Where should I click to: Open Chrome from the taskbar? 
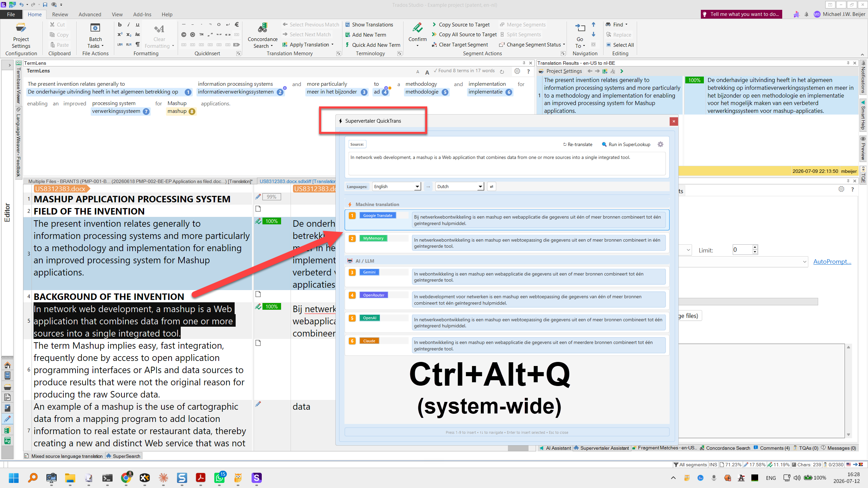pyautogui.click(x=126, y=478)
